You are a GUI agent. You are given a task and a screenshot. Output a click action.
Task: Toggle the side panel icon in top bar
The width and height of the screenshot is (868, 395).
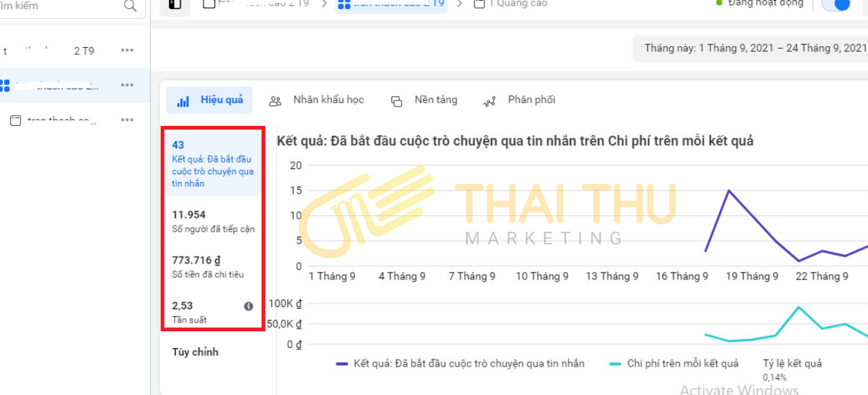tap(175, 5)
